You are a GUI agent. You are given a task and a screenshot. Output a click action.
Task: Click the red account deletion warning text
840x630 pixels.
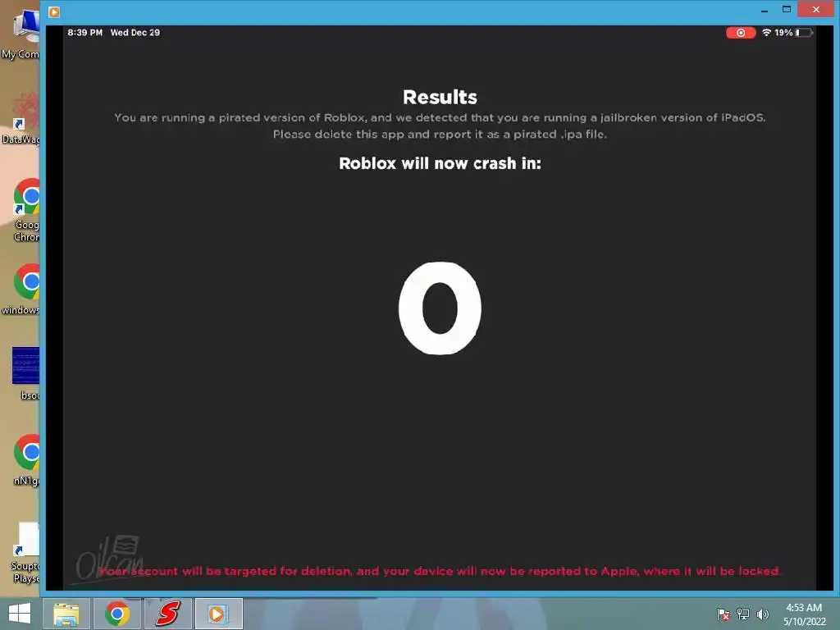(x=440, y=571)
